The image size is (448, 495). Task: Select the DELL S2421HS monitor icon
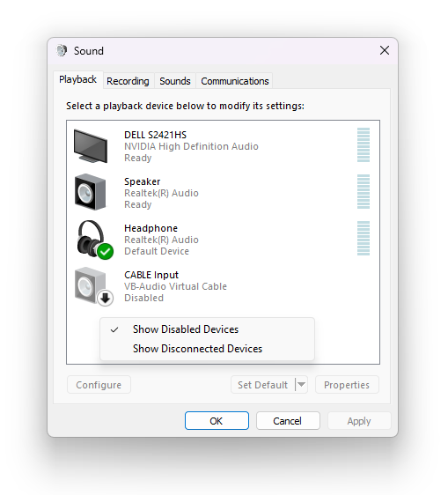click(x=91, y=146)
